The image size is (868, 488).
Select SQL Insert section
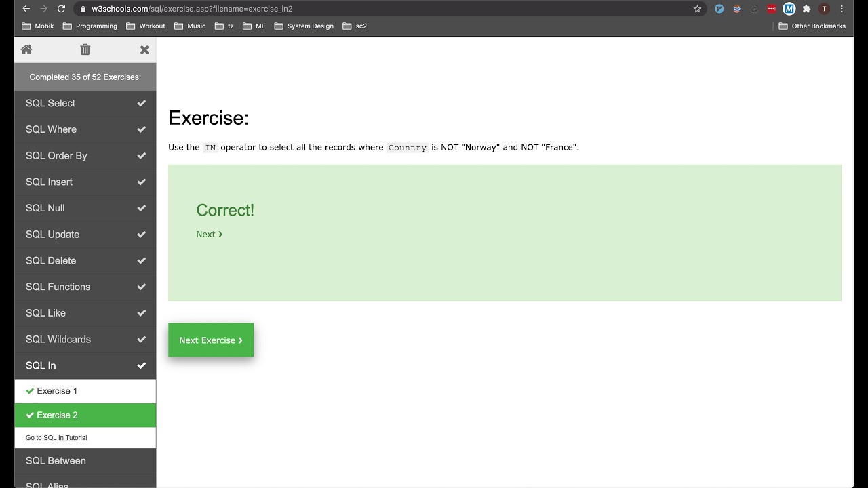point(85,182)
